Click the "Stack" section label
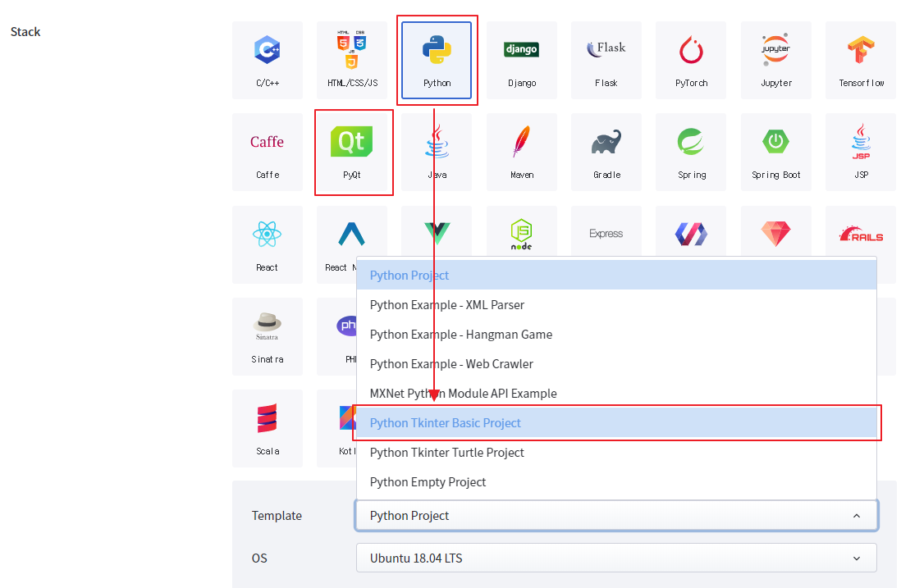Screen dimensions: 901x588 coord(25,32)
